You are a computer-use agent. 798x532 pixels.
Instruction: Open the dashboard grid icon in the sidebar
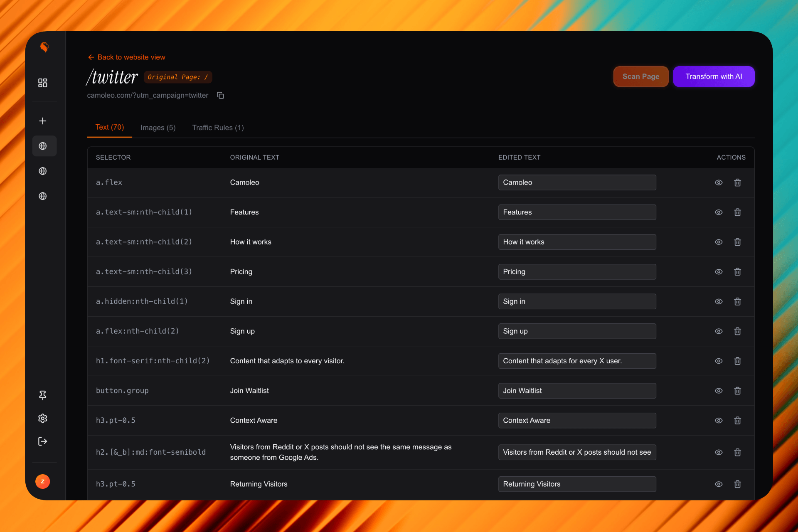(x=43, y=83)
